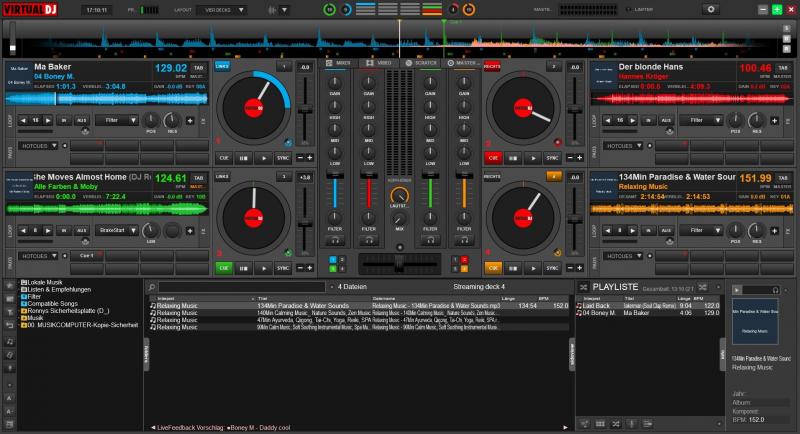Toggle headphone cue on the blue mixer channel
Viewport: 800px width, 434px height.
[x=335, y=240]
